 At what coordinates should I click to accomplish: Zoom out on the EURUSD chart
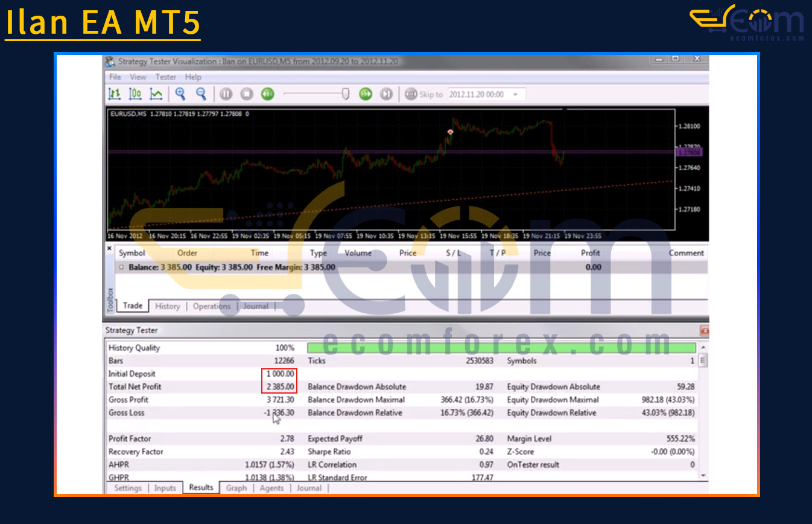[x=201, y=94]
